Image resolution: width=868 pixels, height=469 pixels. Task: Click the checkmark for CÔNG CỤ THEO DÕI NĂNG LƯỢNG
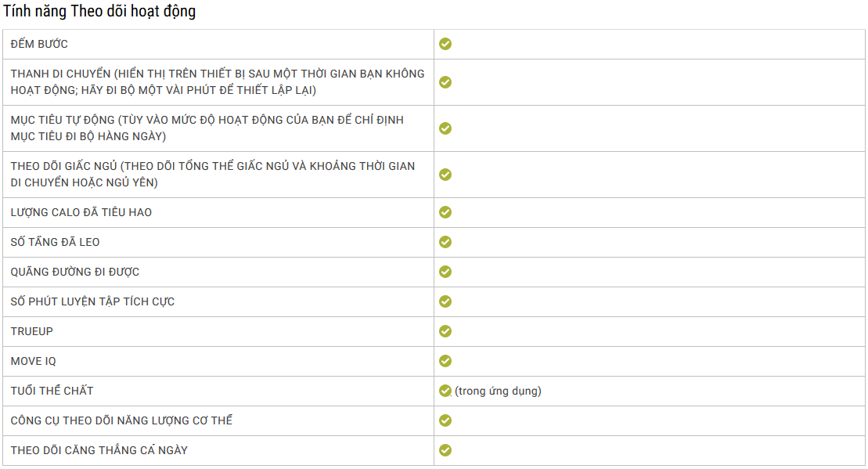click(445, 420)
